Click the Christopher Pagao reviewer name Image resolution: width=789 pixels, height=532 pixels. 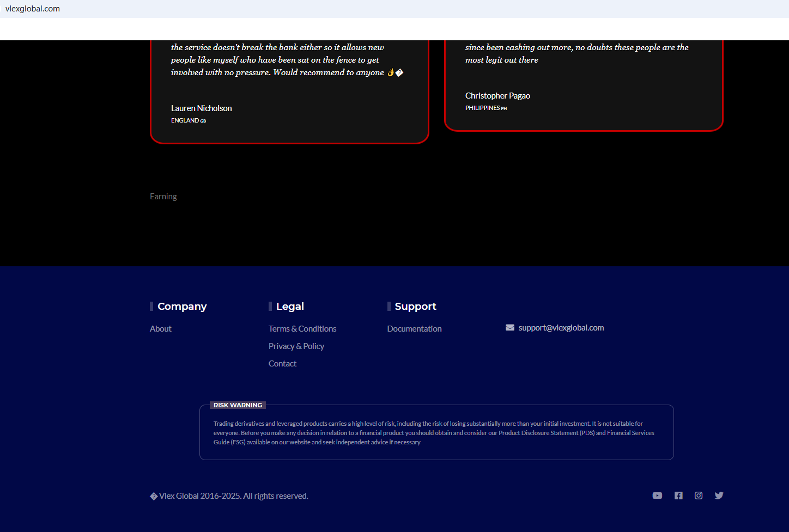click(x=497, y=96)
